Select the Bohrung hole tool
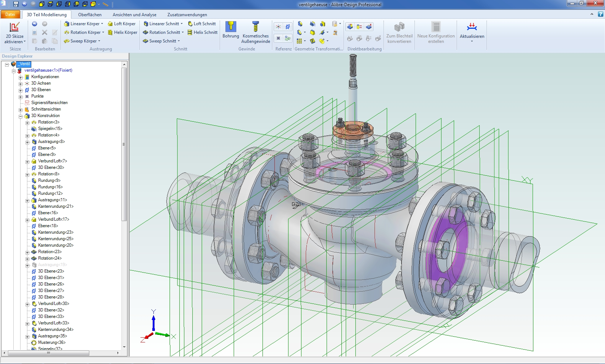Viewport: 605px width, 364px height. (x=231, y=30)
